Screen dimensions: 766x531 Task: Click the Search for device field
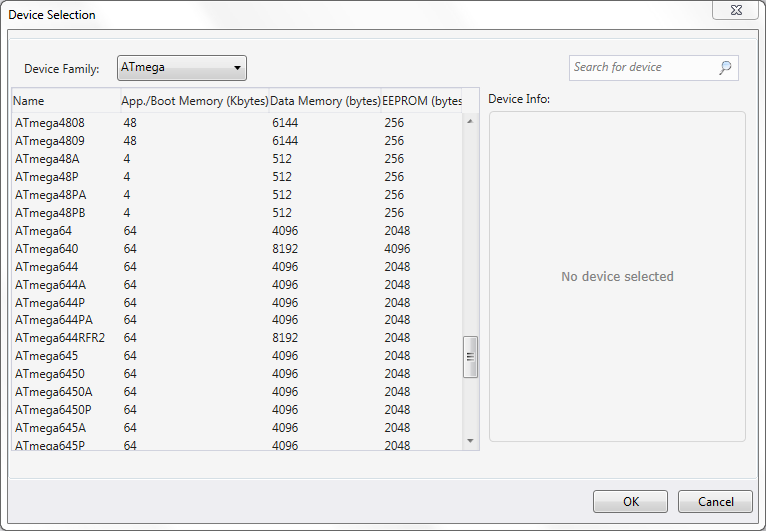[x=654, y=67]
